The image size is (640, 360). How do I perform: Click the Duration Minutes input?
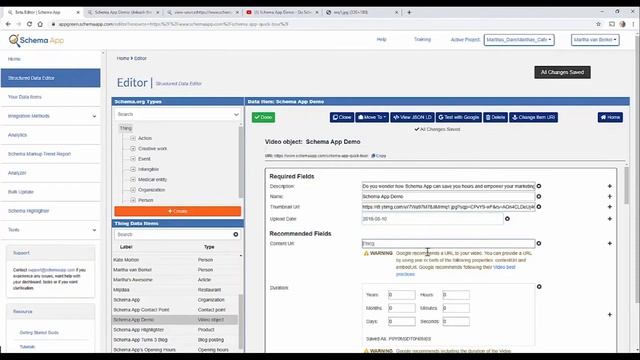(x=456, y=308)
